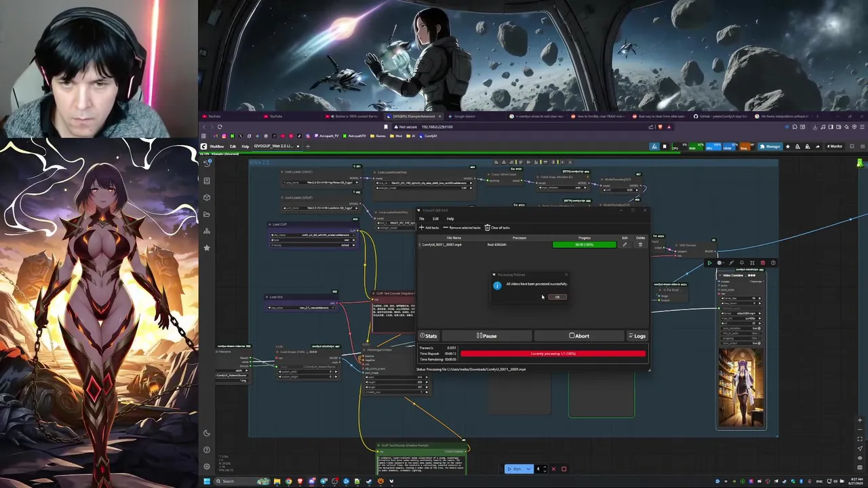Delete selected node with red trash icon
The image size is (868, 488).
point(763,263)
